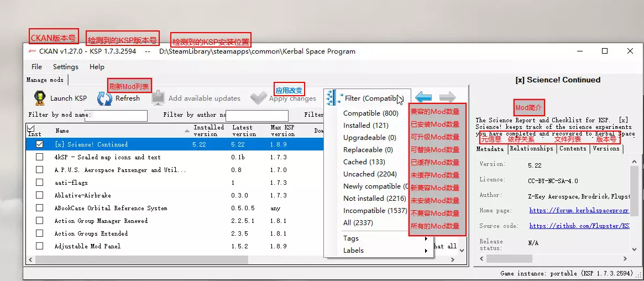Switch to the Metadata tab
Screen dimensions: 644x281
pyautogui.click(x=490, y=149)
